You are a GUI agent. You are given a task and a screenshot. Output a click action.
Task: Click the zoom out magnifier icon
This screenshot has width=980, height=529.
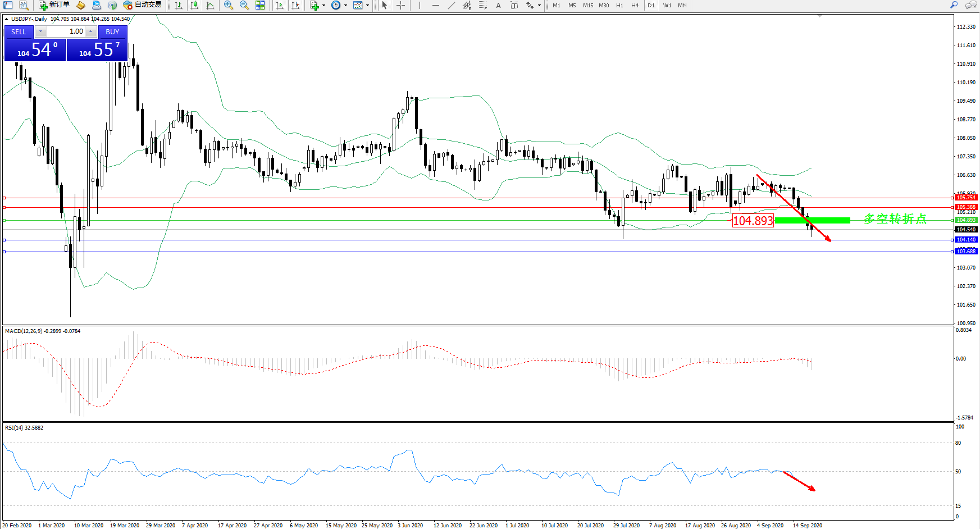coord(244,5)
